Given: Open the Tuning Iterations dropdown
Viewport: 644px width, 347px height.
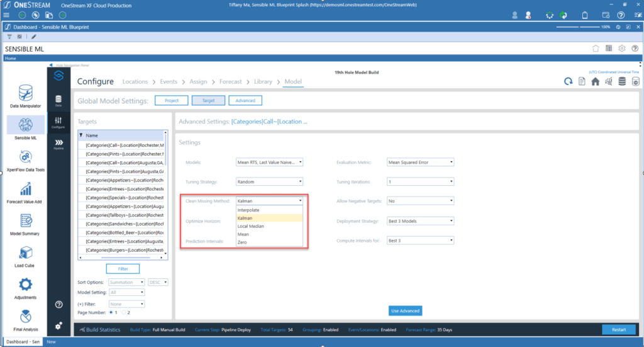Looking at the screenshot, I should click(420, 181).
